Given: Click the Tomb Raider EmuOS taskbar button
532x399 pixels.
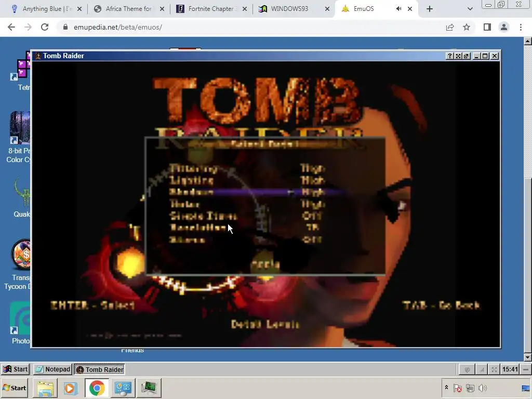Looking at the screenshot, I should (x=99, y=369).
